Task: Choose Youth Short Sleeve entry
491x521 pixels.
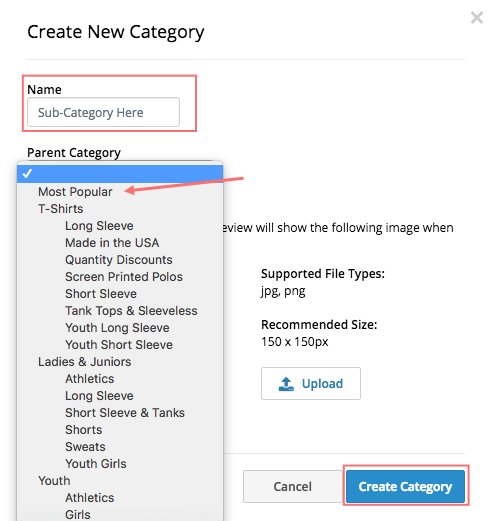Action: pyautogui.click(x=120, y=345)
